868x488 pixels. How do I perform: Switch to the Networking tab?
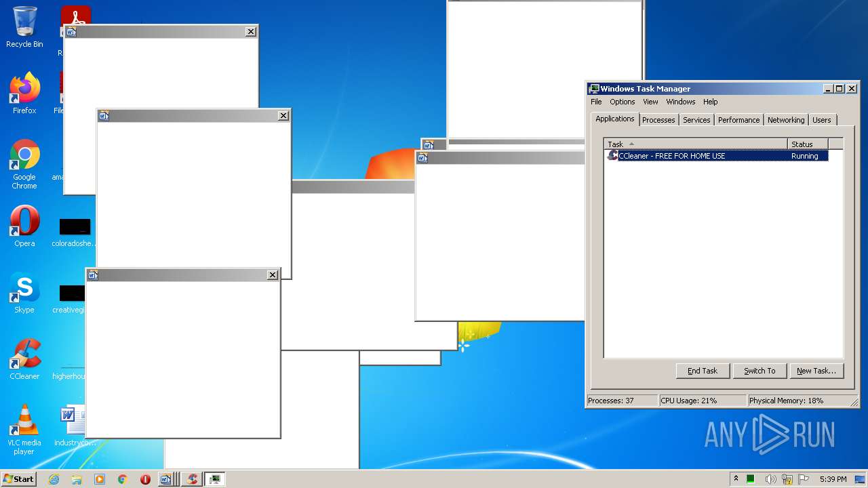click(x=786, y=120)
